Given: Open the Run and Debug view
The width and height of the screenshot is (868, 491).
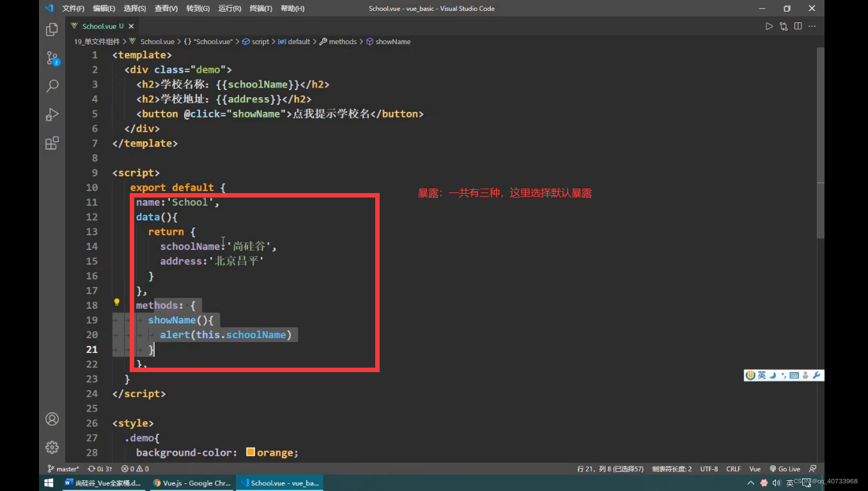Looking at the screenshot, I should click(52, 114).
